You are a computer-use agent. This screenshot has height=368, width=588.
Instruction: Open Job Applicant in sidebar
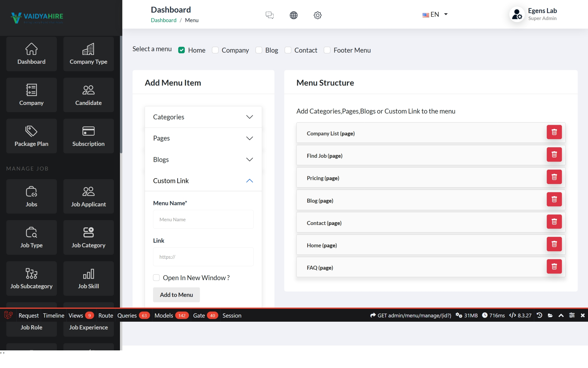click(x=88, y=196)
